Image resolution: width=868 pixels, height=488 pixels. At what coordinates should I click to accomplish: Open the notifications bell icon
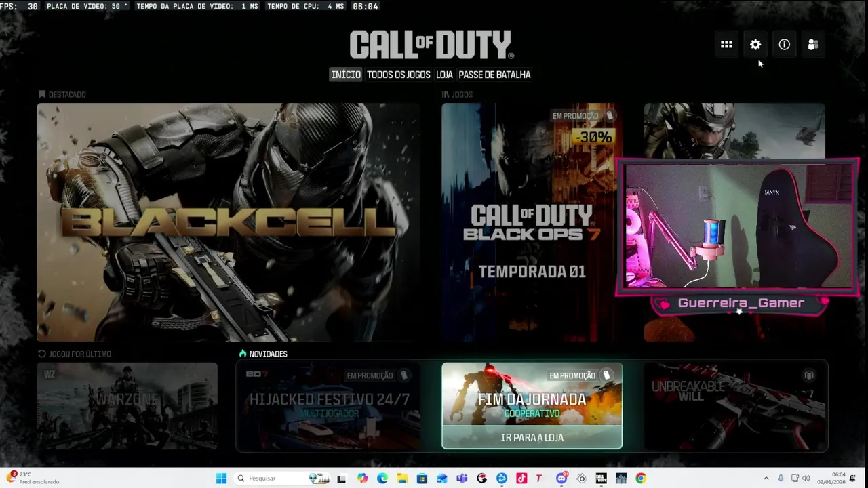(x=853, y=479)
